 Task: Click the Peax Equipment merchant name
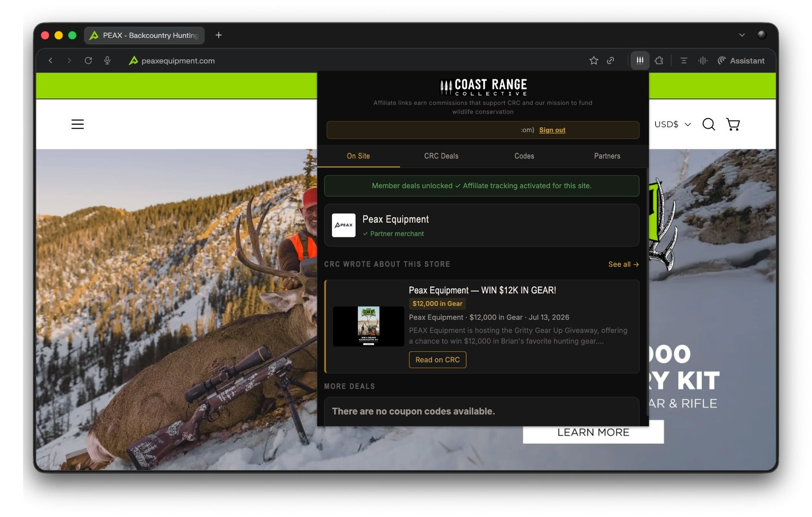(x=396, y=219)
